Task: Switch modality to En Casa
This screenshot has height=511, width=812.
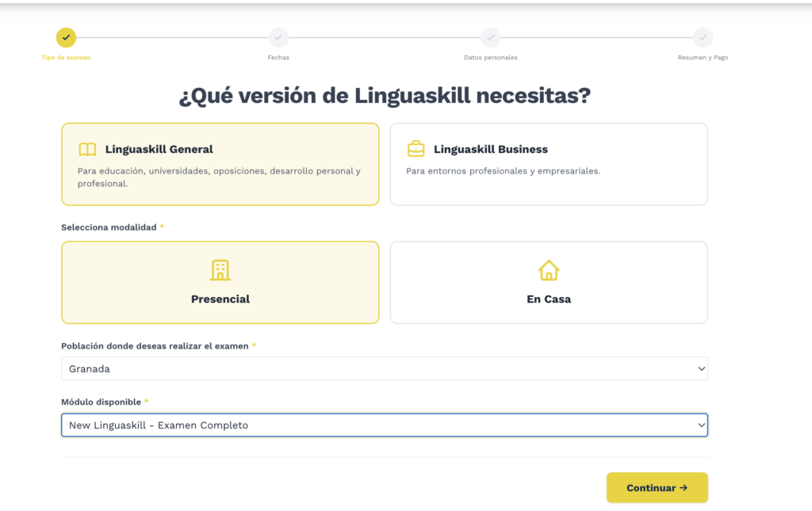Action: point(548,282)
